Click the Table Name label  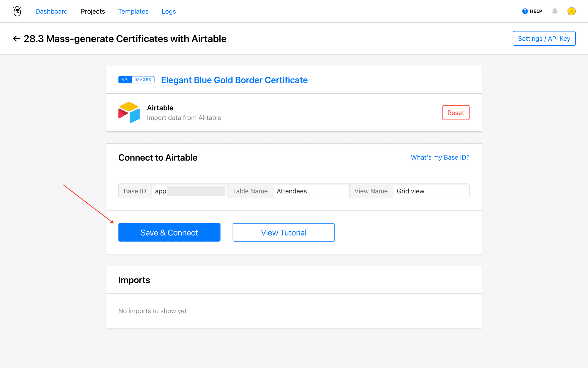tap(250, 191)
